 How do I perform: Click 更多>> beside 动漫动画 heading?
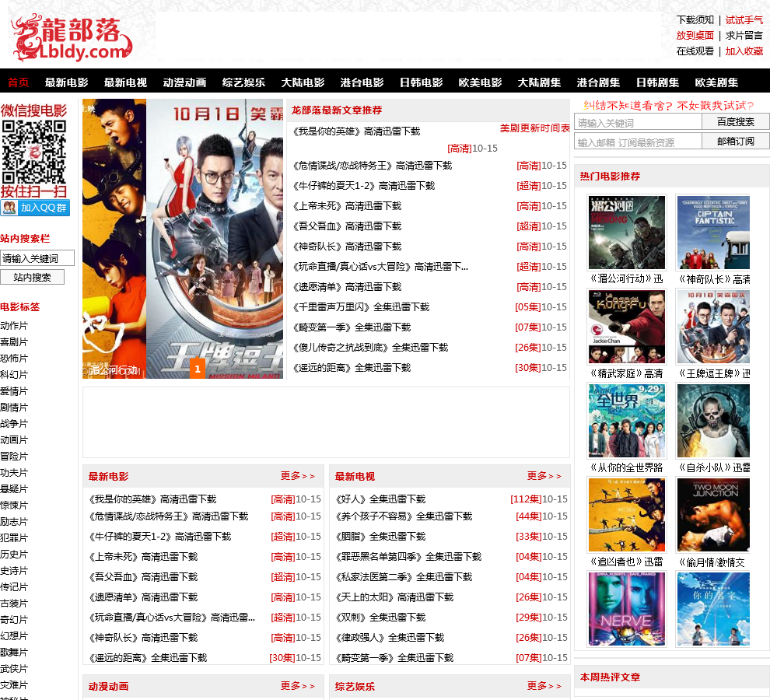(x=298, y=686)
